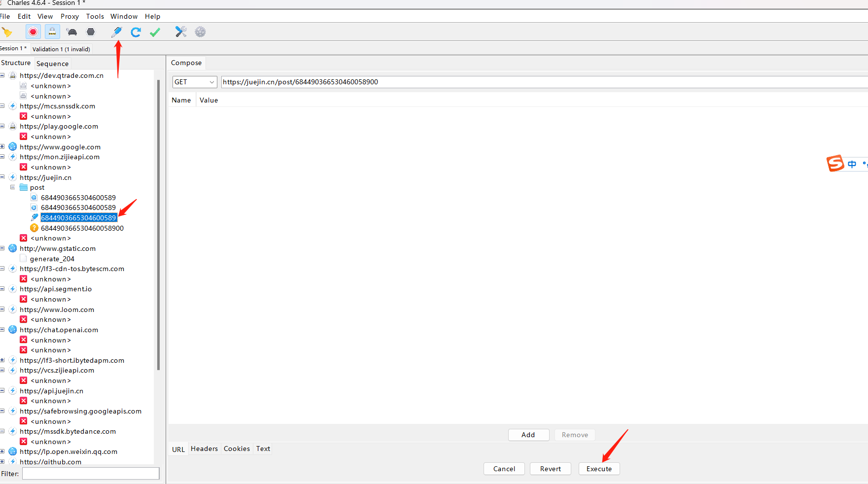Image resolution: width=868 pixels, height=484 pixels.
Task: Collapse the http://www.gstatic.com node
Action: [2, 248]
